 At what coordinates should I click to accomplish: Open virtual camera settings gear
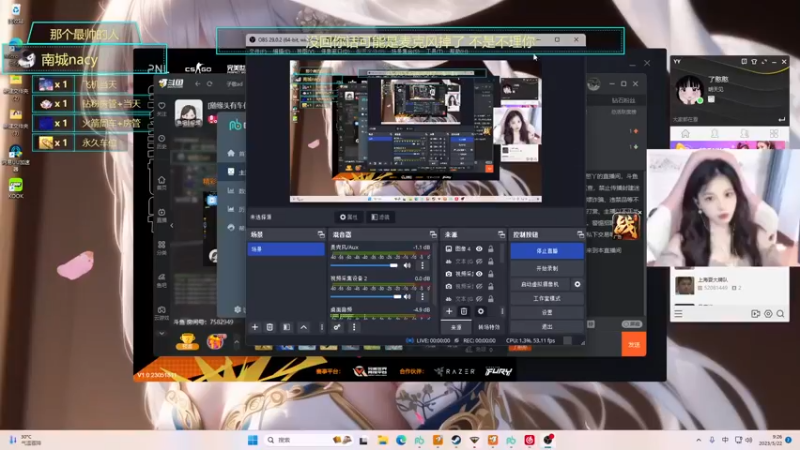578,284
